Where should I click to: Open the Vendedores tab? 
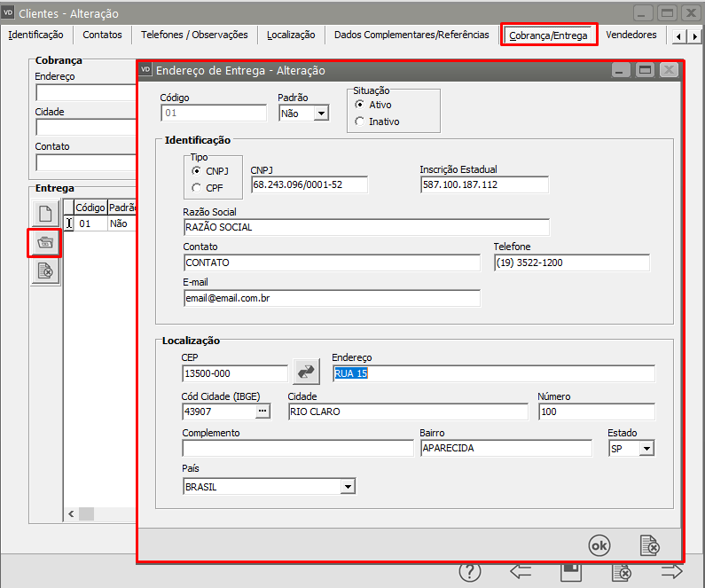(x=631, y=35)
